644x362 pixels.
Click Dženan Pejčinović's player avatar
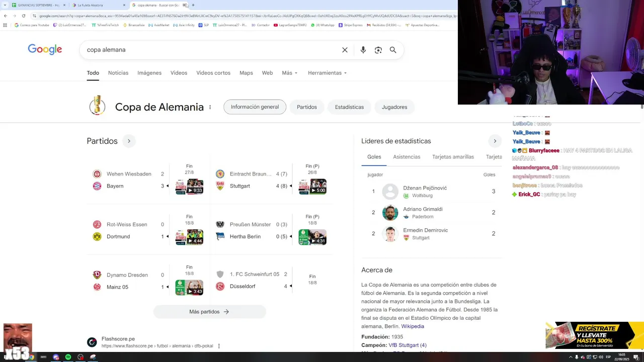pos(390,192)
